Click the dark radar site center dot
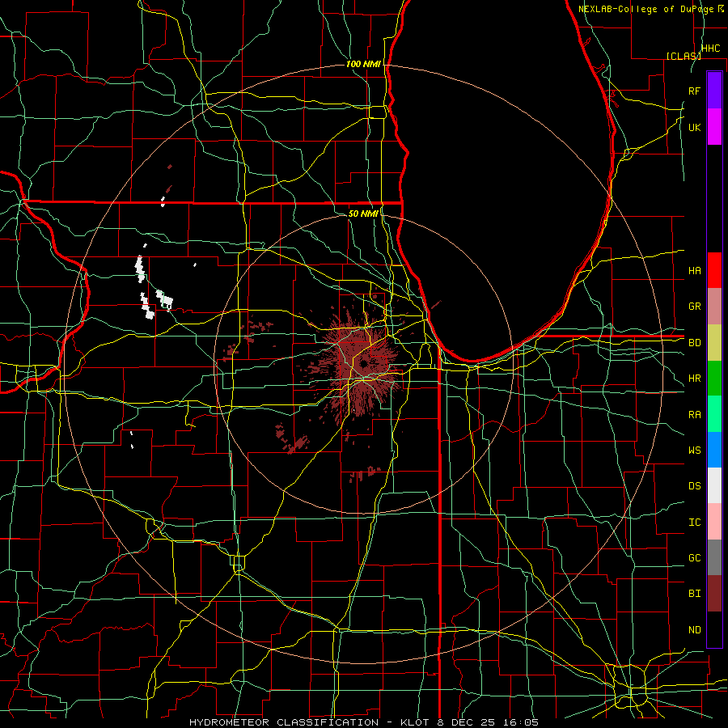The height and width of the screenshot is (728, 728). pyautogui.click(x=363, y=363)
